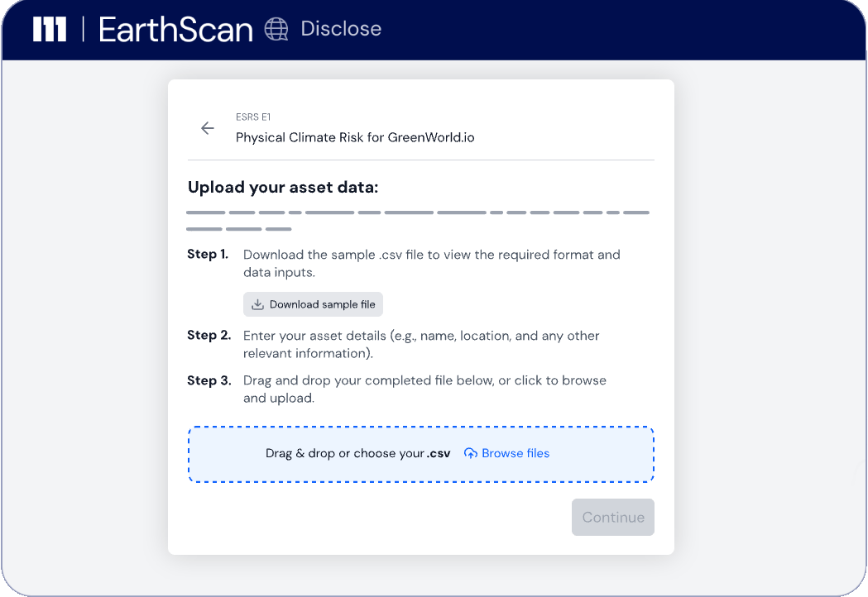Click 'Physical Climate Risk for GreenWorld.io' title
Viewport: 868px width, 597px height.
[355, 137]
